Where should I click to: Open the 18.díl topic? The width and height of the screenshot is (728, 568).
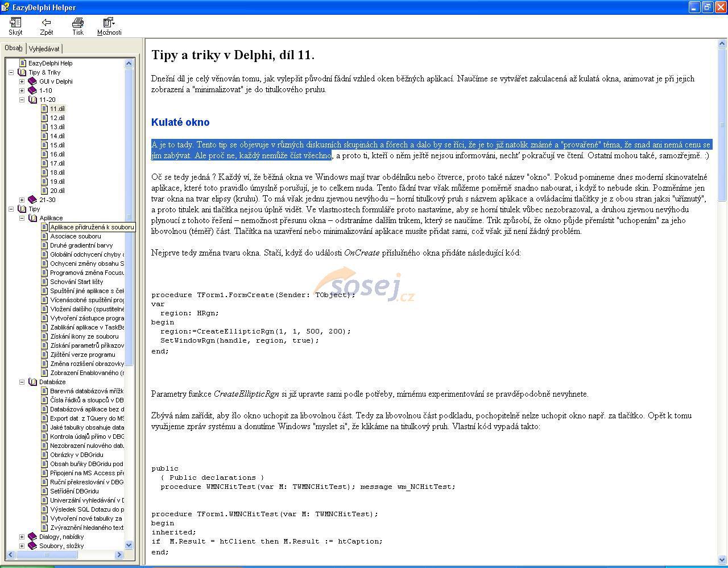coord(57,172)
